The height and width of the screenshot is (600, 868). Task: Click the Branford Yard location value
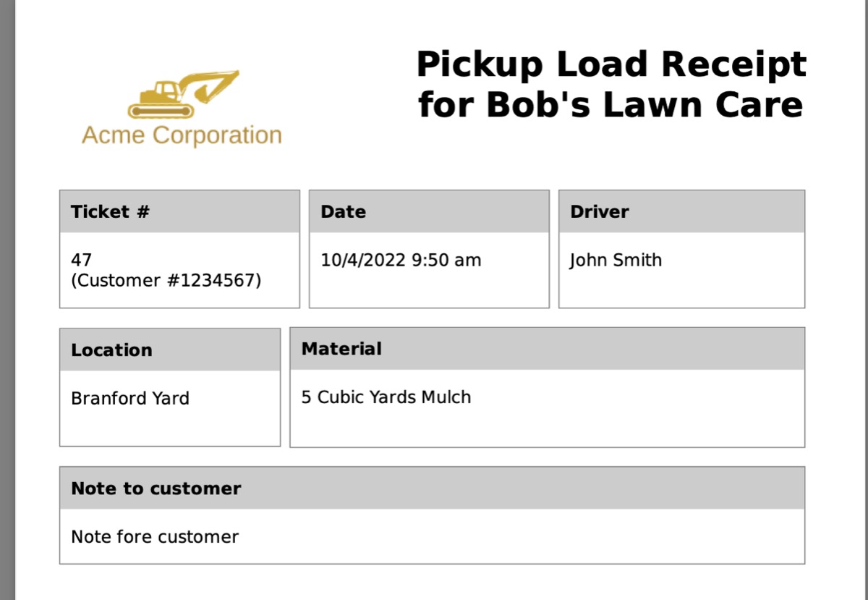[x=130, y=399]
